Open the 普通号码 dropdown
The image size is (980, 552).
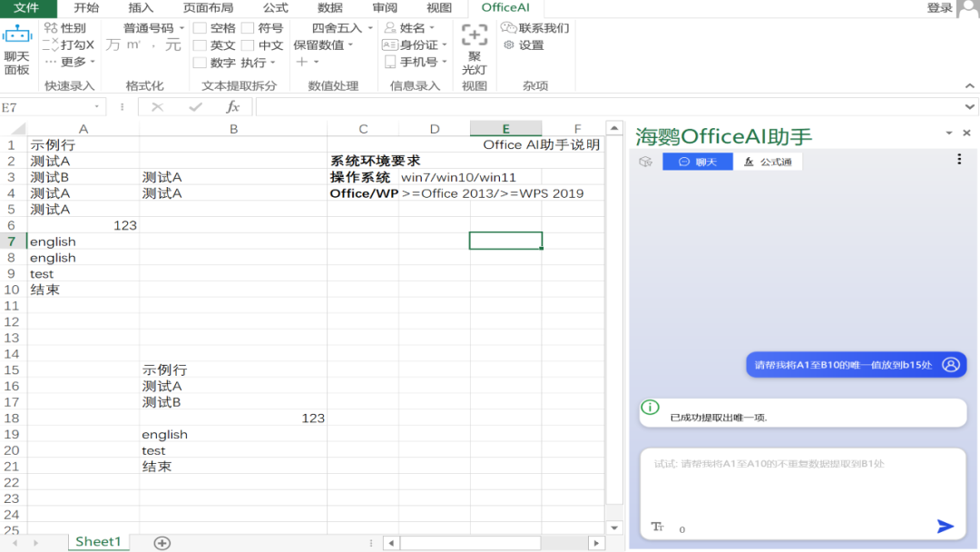(152, 28)
